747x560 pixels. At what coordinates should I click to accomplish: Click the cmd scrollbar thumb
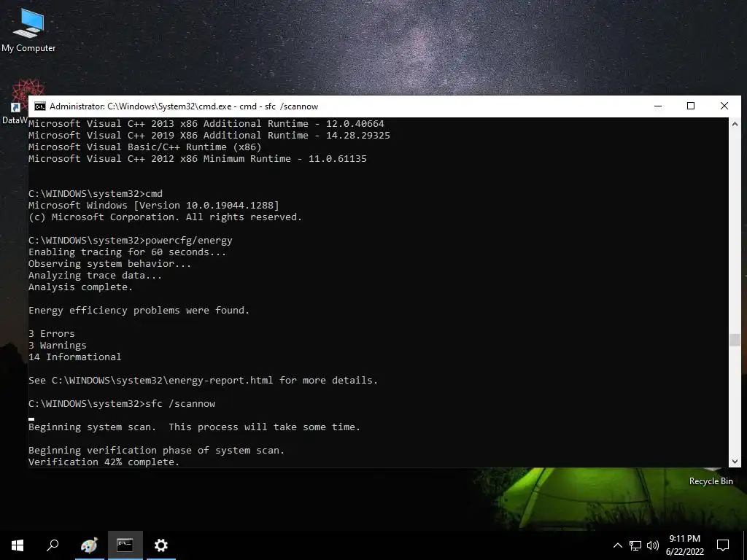click(735, 340)
